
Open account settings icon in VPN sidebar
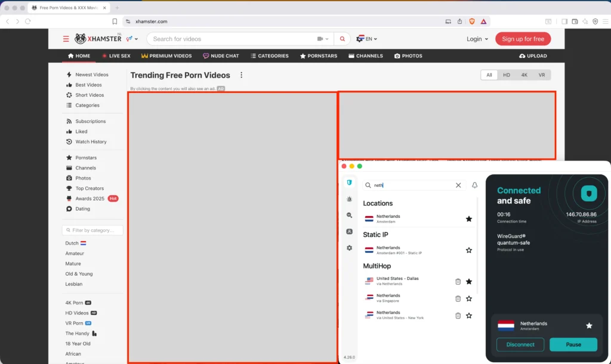coord(349,232)
